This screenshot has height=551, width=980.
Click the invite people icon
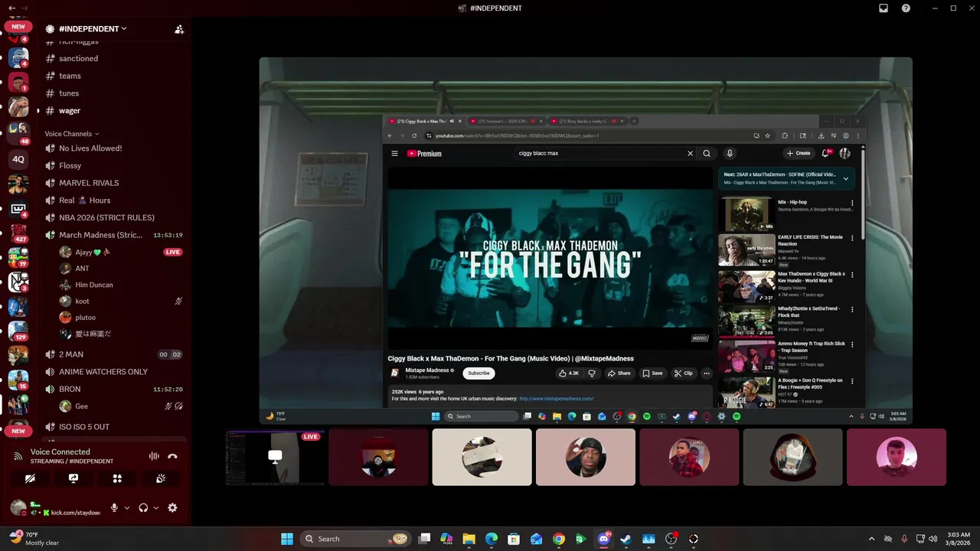click(x=179, y=29)
